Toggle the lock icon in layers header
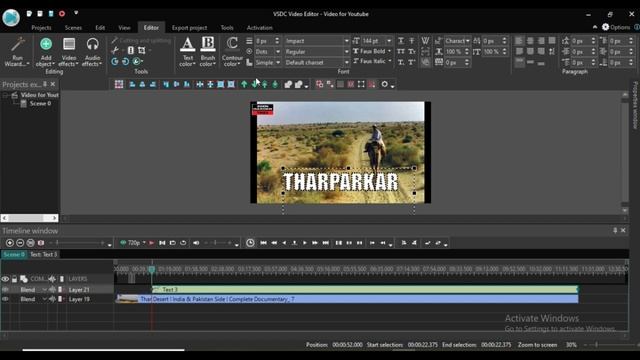Viewport: 640px width, 360px height. coord(14,279)
